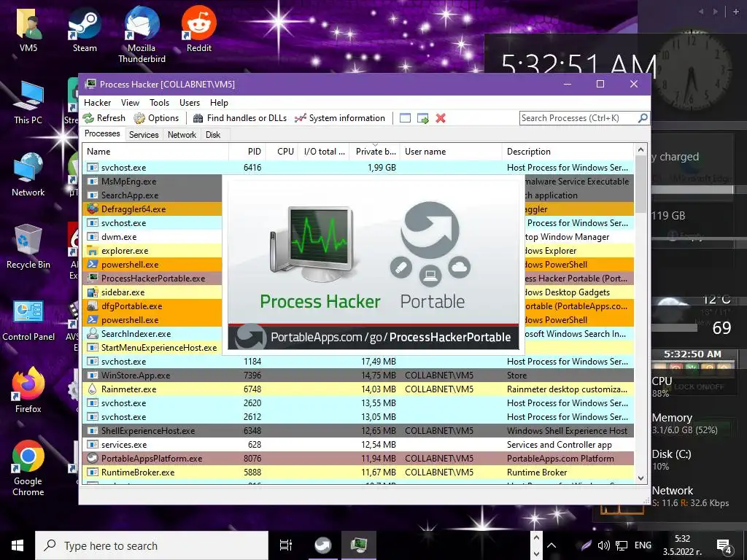Sort by the Name column header
Image resolution: width=747 pixels, height=560 pixels.
[x=155, y=152]
